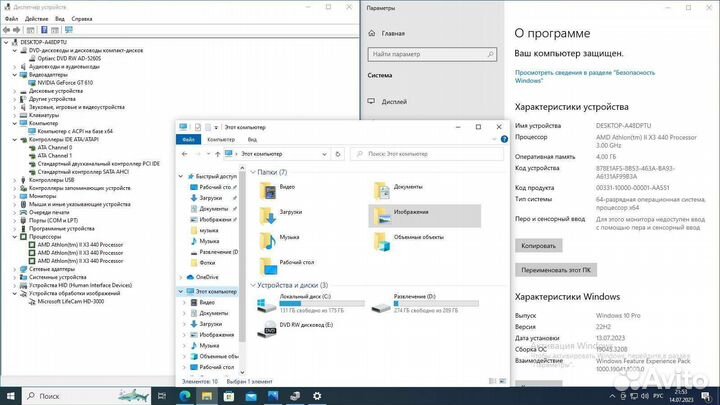
Task: Click the Explorer refresh button
Action: [338, 154]
